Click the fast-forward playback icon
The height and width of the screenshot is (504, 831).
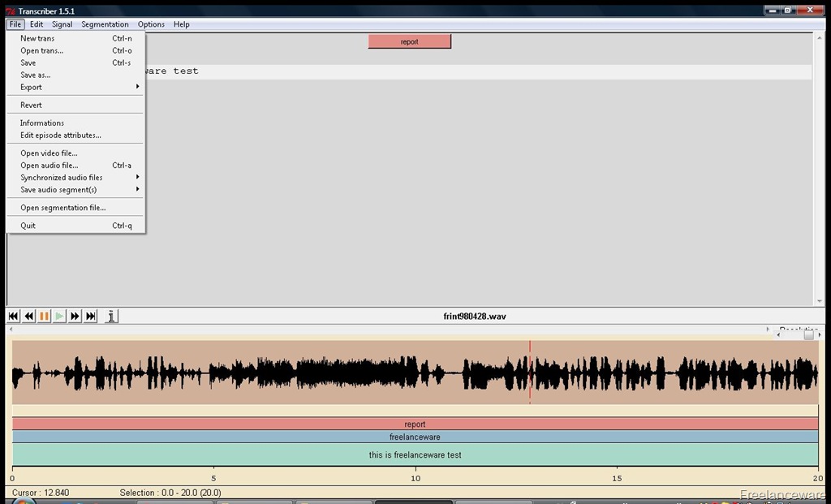tap(75, 317)
